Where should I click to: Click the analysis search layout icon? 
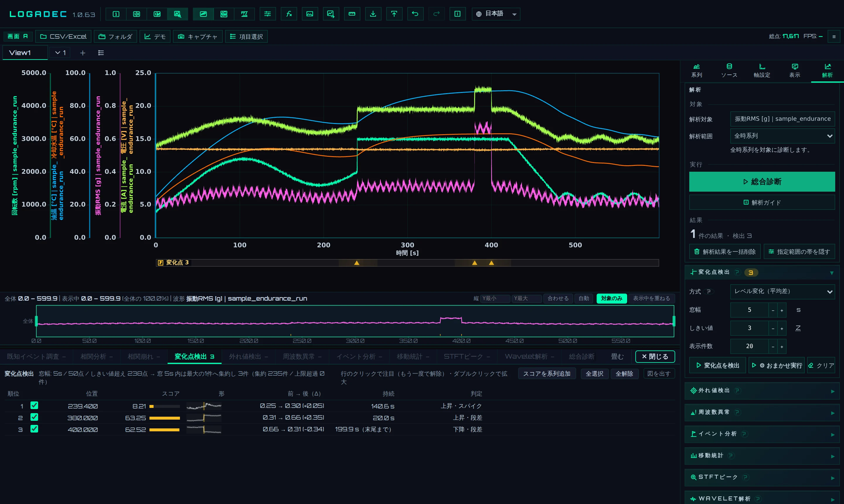click(178, 14)
